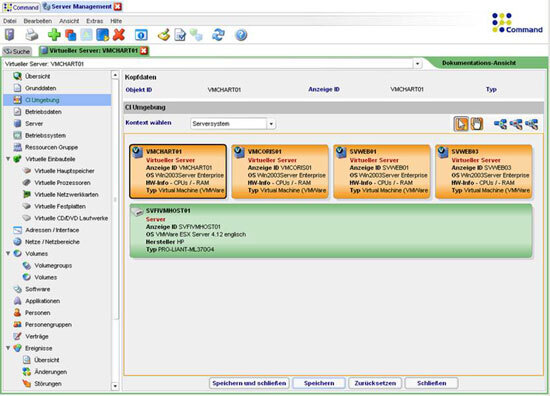Click the yellow brush clean-up icon
The image size is (550, 396).
coord(163,35)
